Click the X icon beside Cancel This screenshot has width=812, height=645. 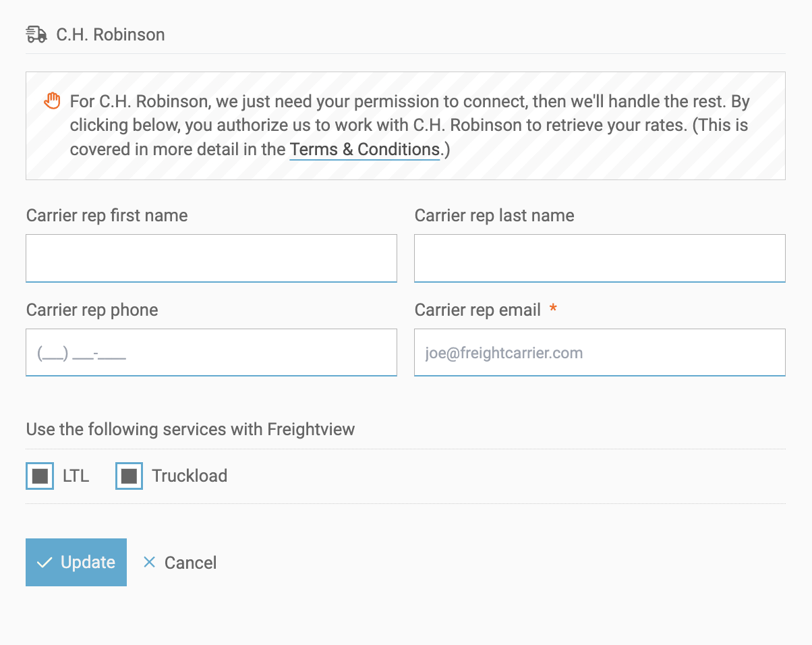[x=149, y=562]
